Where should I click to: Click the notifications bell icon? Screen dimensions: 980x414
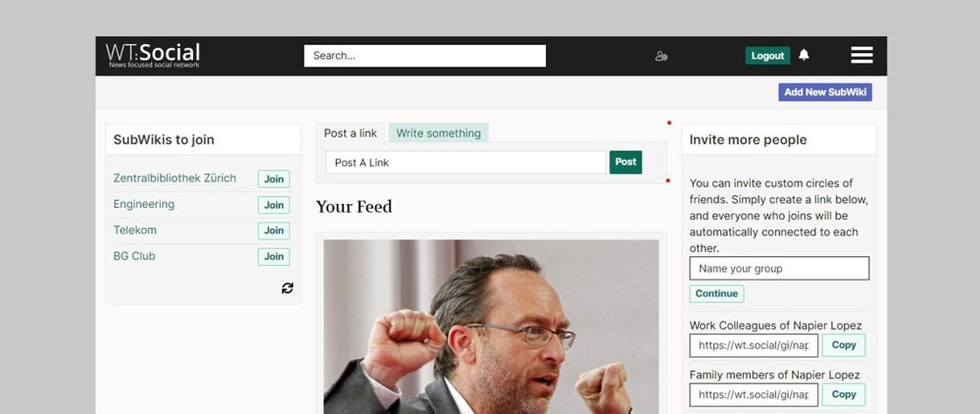[804, 55]
